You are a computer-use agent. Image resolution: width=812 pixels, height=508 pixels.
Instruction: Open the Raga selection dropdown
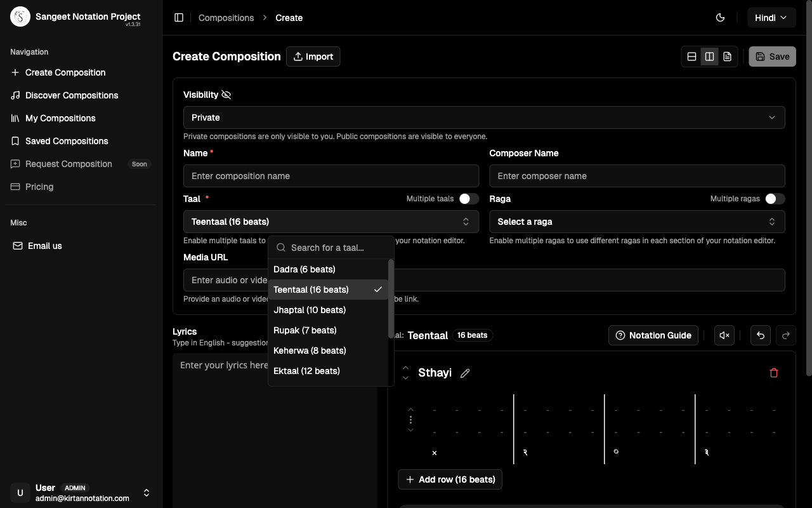click(637, 222)
